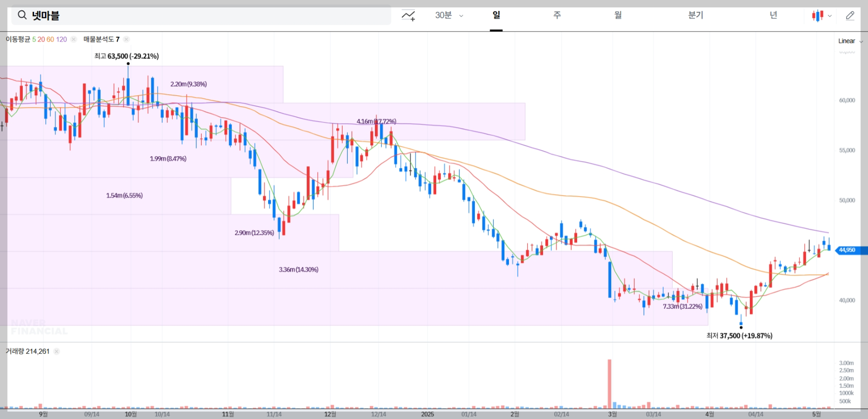This screenshot has height=419, width=868.
Task: Remove the 매물분석도 indicator
Action: point(127,40)
